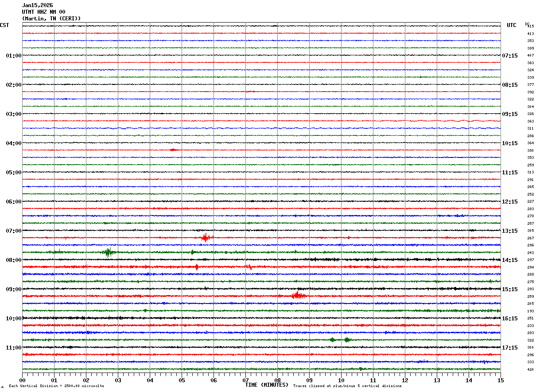Click the large red burst below 09:00 trace
Image resolution: width=536 pixels, height=392 pixels.
pyautogui.click(x=299, y=296)
